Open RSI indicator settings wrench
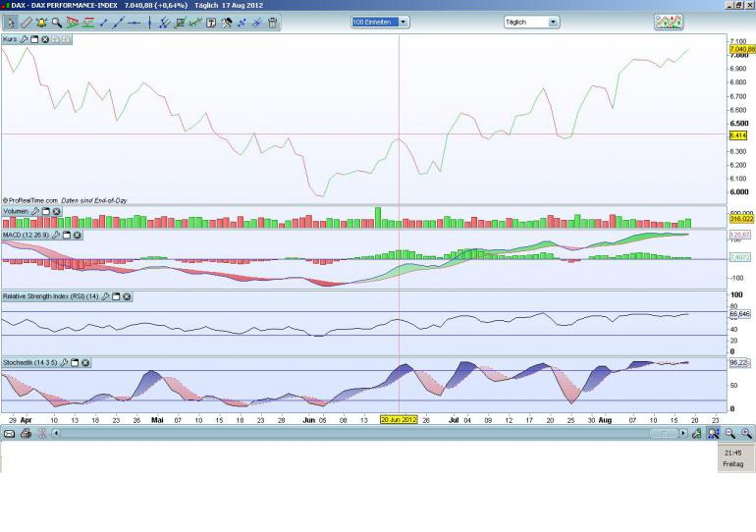The width and height of the screenshot is (756, 532). tap(106, 296)
